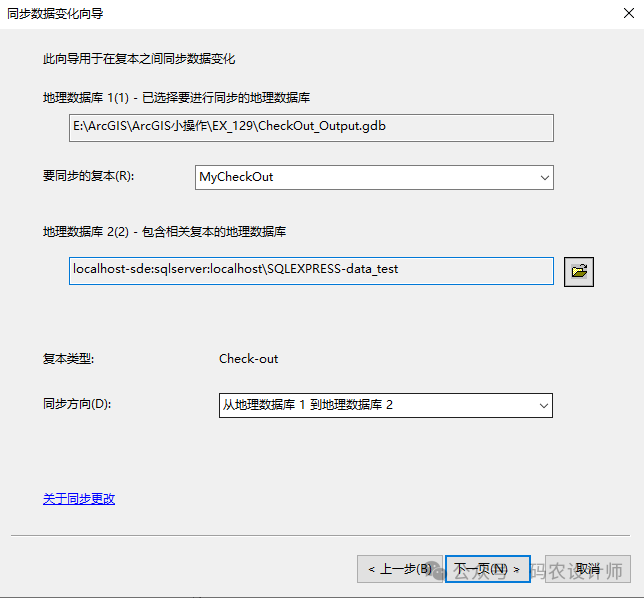
Task: Click the 同步数据变化向导 title bar text
Action: click(x=55, y=14)
